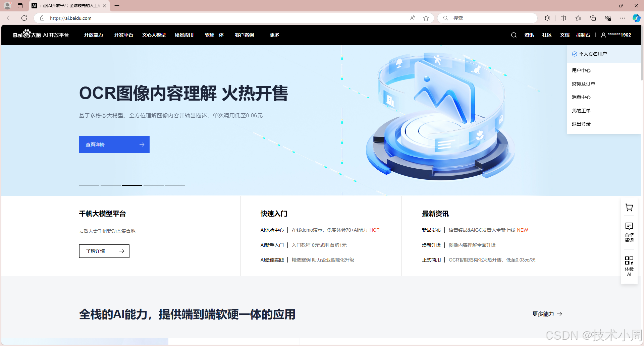Toggle split screen browser icon

[x=563, y=18]
